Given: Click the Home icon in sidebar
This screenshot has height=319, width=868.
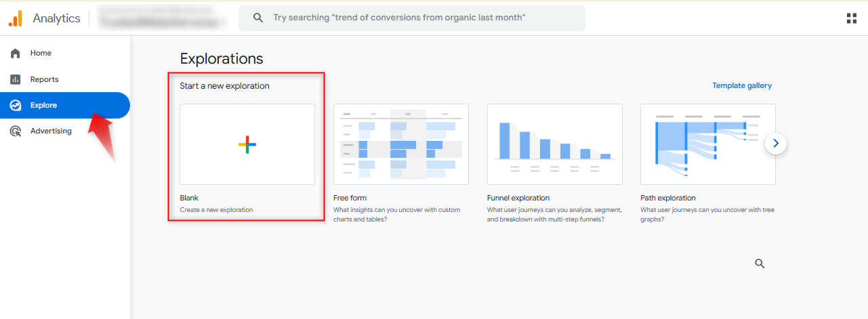Looking at the screenshot, I should click(16, 53).
